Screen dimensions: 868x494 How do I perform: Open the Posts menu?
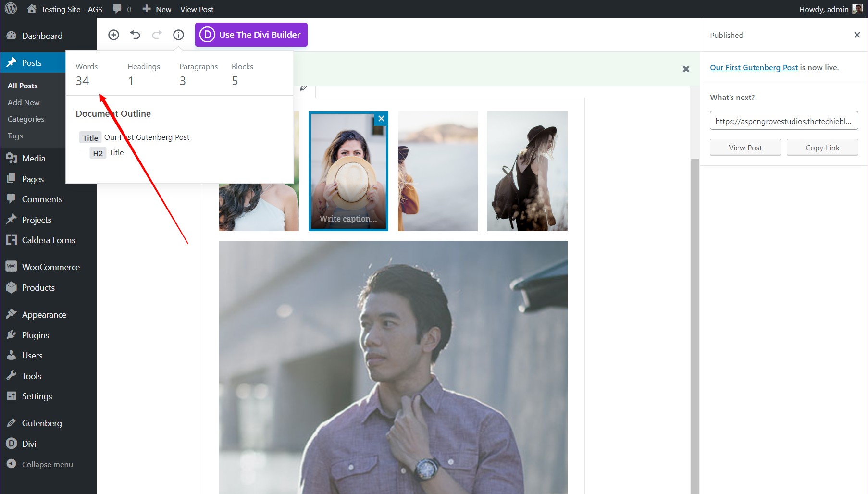coord(33,62)
